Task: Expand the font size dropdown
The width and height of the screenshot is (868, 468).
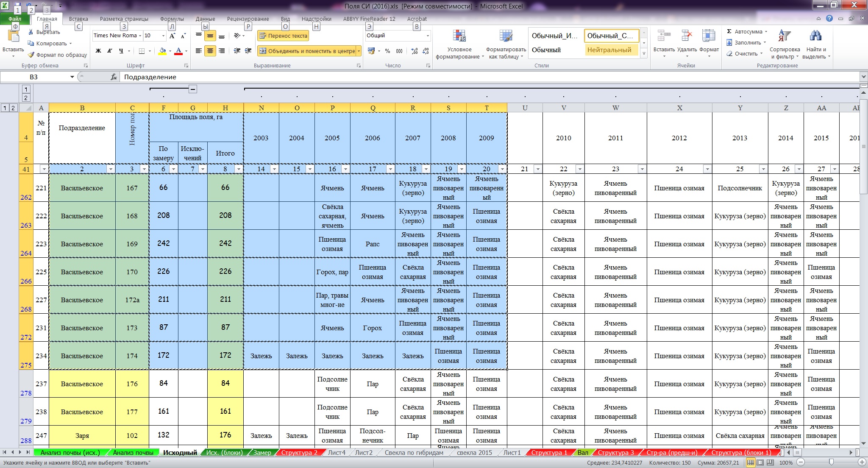Action: (163, 36)
